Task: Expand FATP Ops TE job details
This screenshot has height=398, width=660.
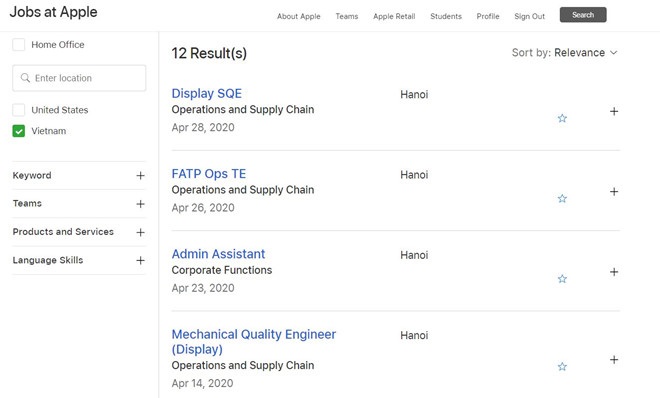Action: [614, 192]
